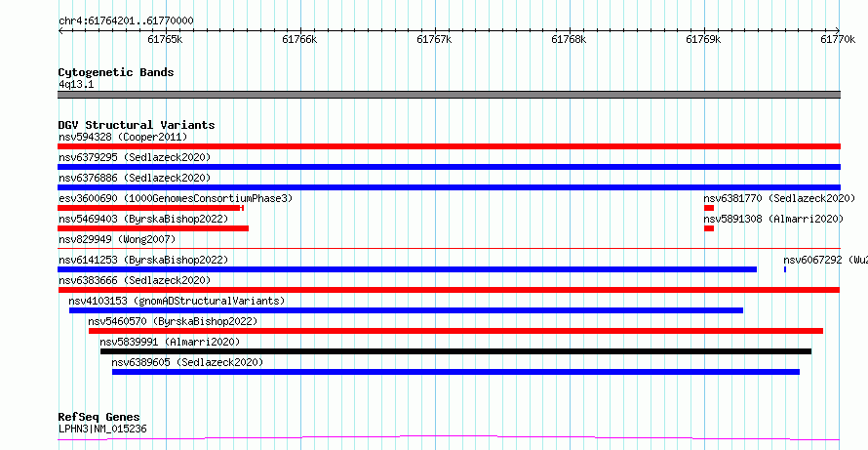Click the 61769k ruler tick label
The height and width of the screenshot is (450, 868).
[x=704, y=39]
